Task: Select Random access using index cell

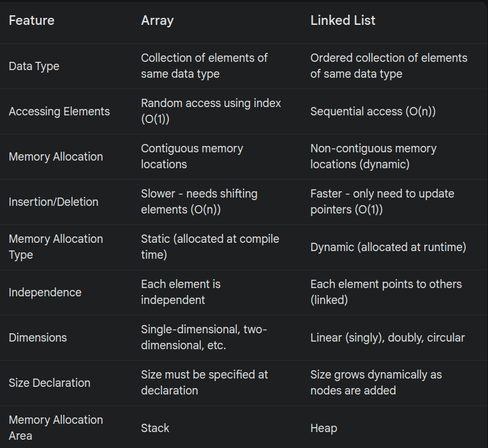Action: coord(211,111)
